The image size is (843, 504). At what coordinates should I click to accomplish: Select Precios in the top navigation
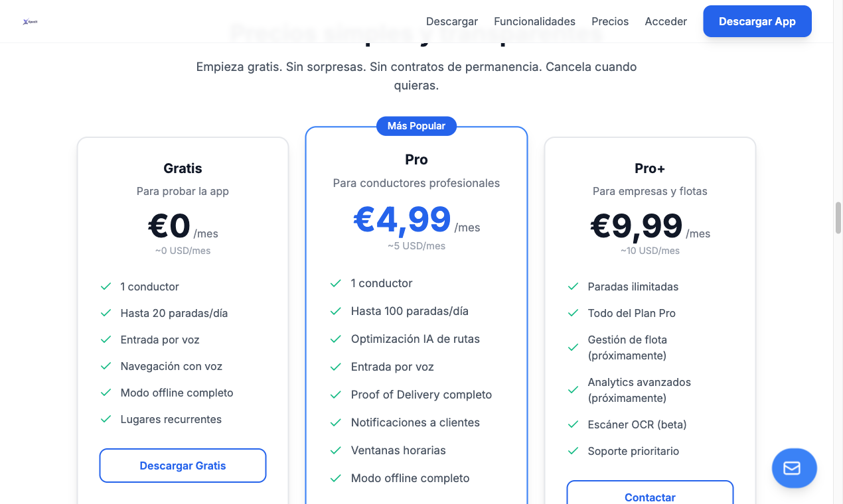(x=610, y=21)
